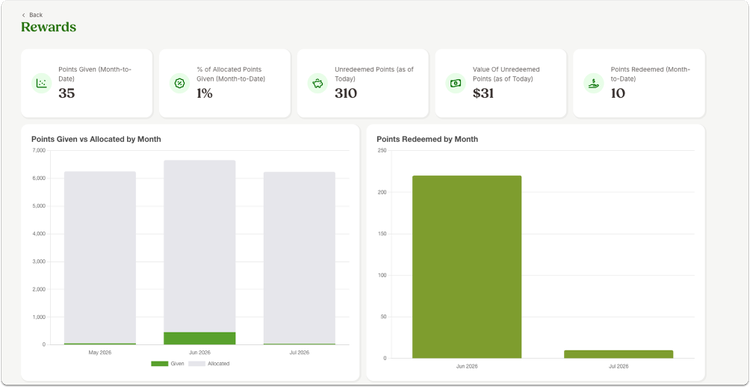The height and width of the screenshot is (387, 750).
Task: Open the Unredeemed Points card showing 310
Action: [x=363, y=83]
